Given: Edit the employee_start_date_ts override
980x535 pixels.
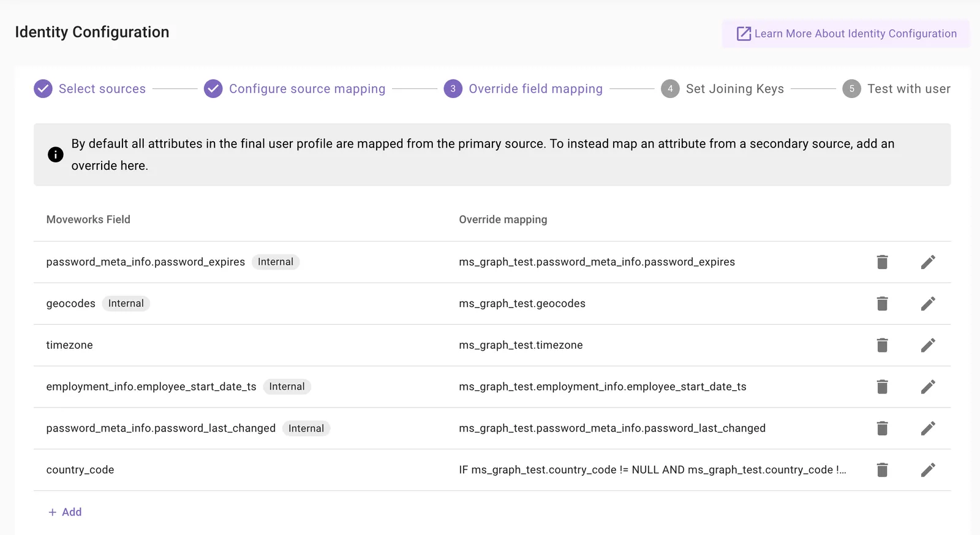Looking at the screenshot, I should tap(928, 387).
